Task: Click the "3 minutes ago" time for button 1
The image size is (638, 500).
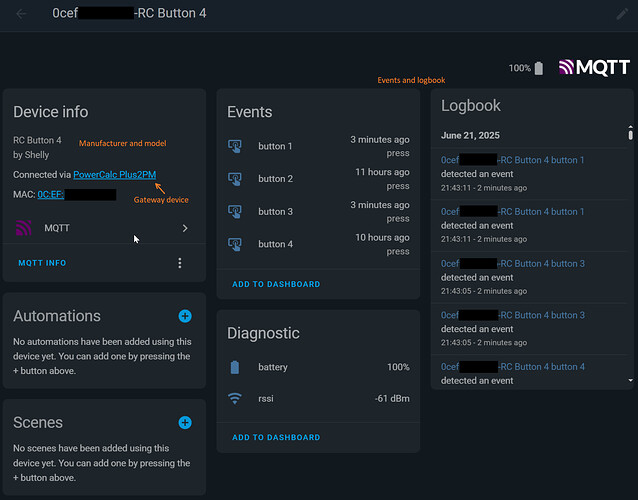Action: click(x=380, y=140)
